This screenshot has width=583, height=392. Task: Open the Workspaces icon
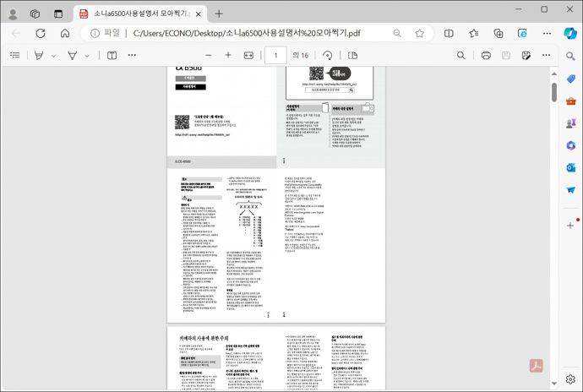(x=35, y=14)
